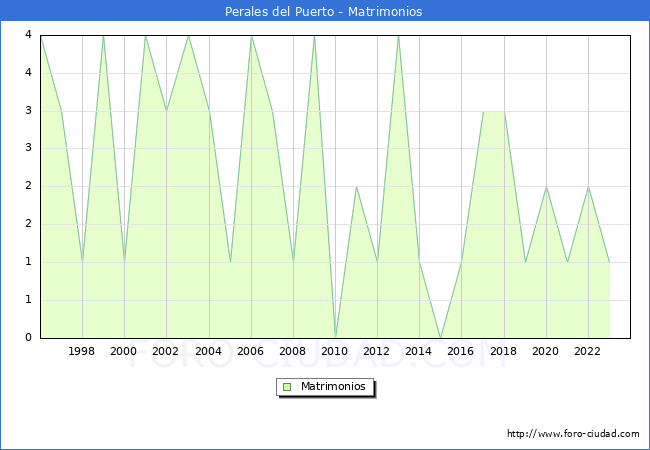Select the 2012 x-axis label
This screenshot has height=450, width=650.
376,351
